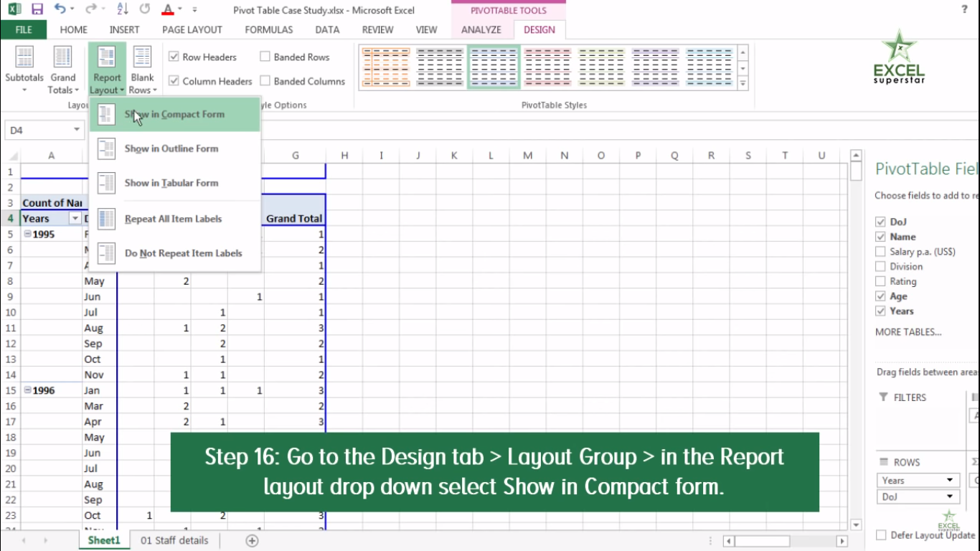Image resolution: width=980 pixels, height=551 pixels.
Task: Pick the orange PivotTable style thumbnail
Action: (x=385, y=67)
